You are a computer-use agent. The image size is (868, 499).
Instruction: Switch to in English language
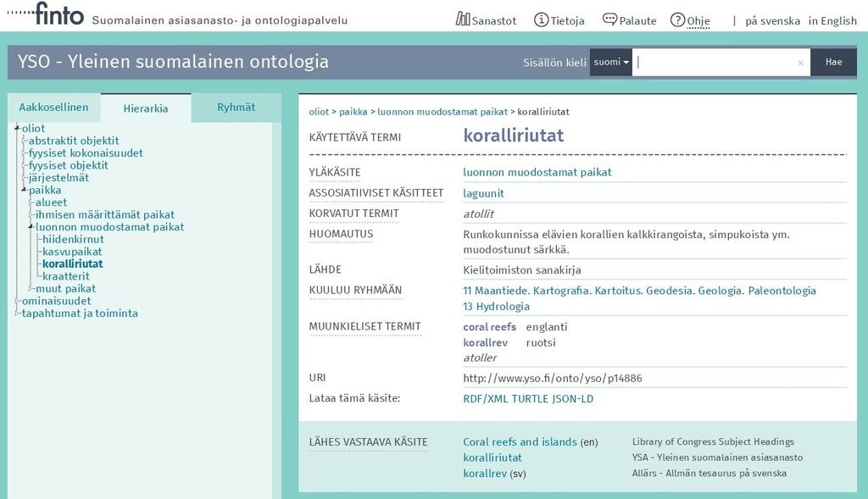832,21
